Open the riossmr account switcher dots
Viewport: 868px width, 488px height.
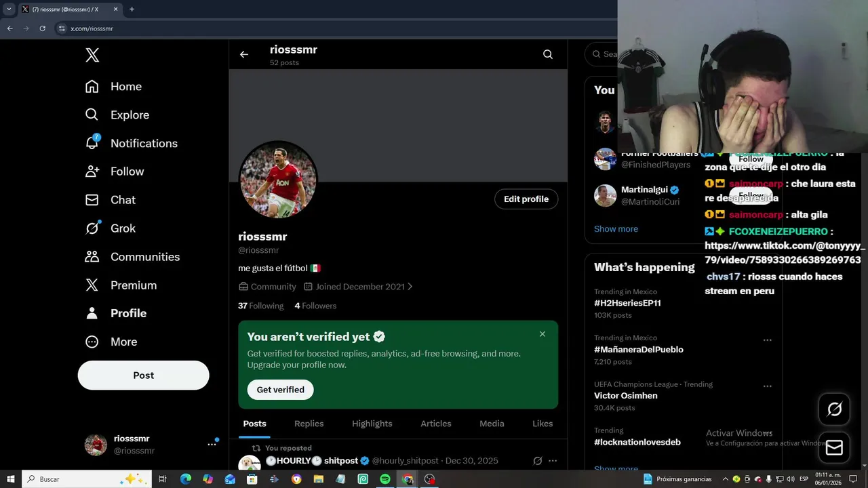pos(212,445)
